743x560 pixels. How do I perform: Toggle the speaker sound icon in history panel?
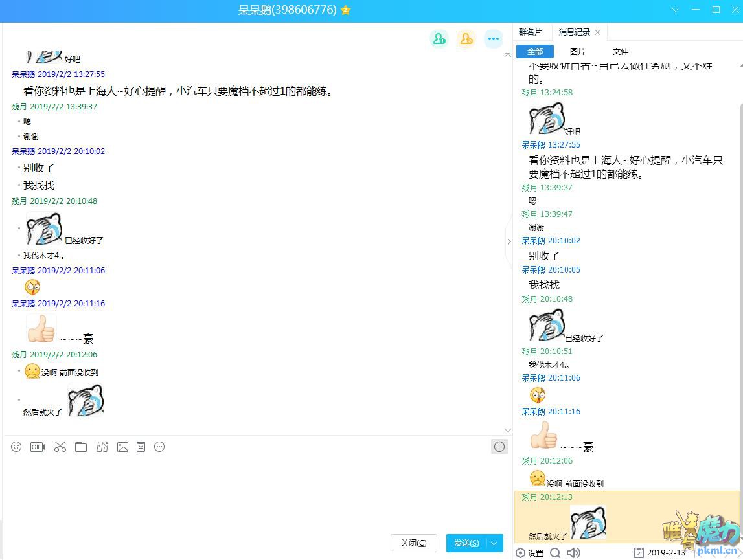coord(573,552)
